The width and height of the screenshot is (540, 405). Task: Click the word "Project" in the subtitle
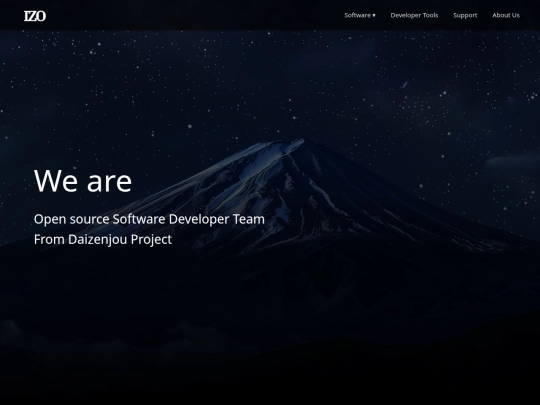point(151,240)
